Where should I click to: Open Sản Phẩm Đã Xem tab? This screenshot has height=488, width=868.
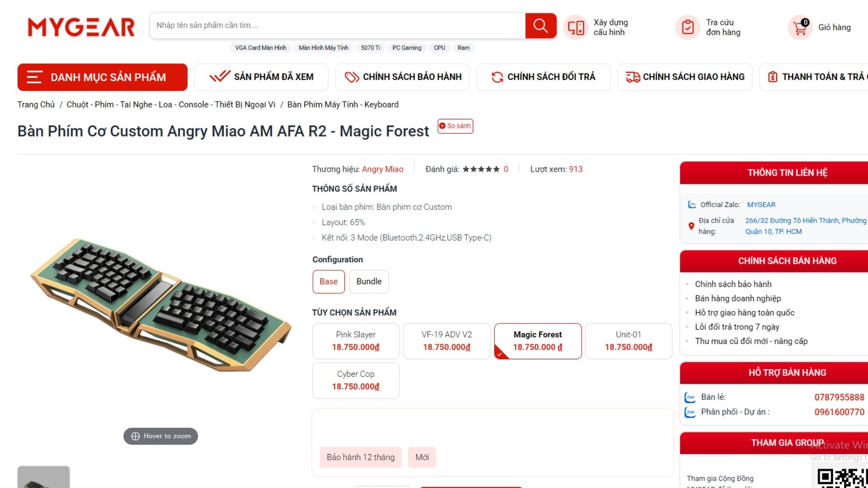click(x=262, y=77)
